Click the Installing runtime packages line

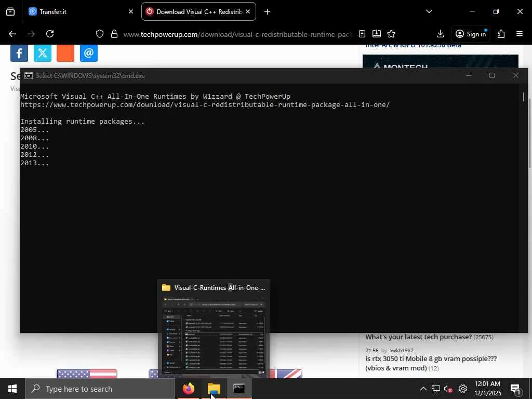[83, 122]
